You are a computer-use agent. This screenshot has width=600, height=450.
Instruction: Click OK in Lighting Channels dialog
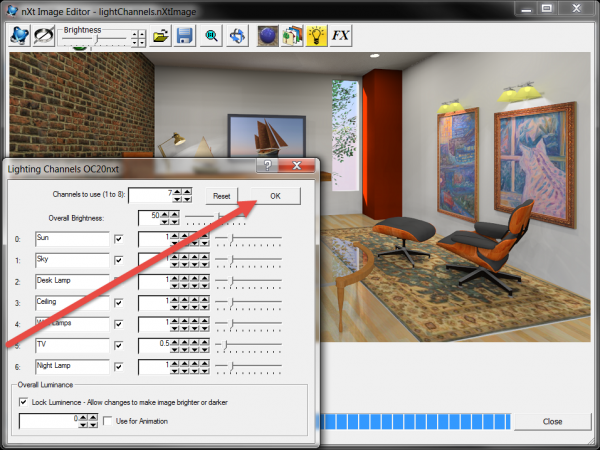point(276,196)
